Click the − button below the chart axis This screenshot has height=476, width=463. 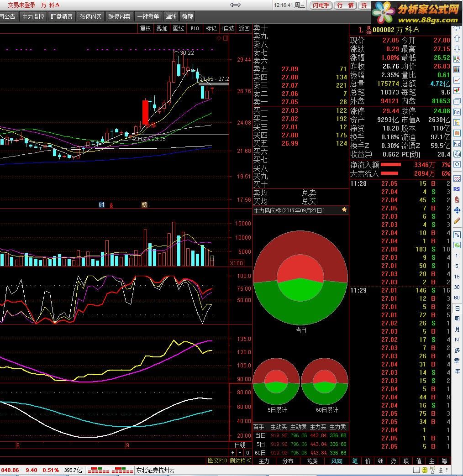click(x=240, y=452)
